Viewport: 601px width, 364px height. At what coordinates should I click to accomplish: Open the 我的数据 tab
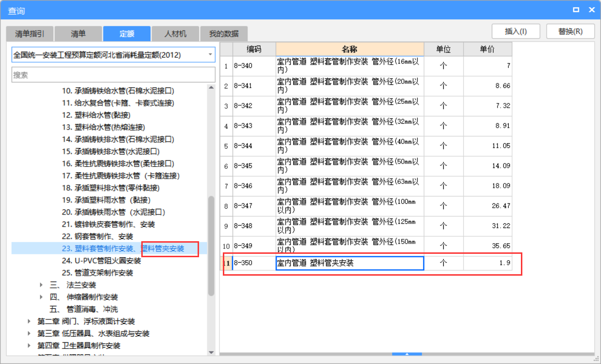click(x=224, y=33)
